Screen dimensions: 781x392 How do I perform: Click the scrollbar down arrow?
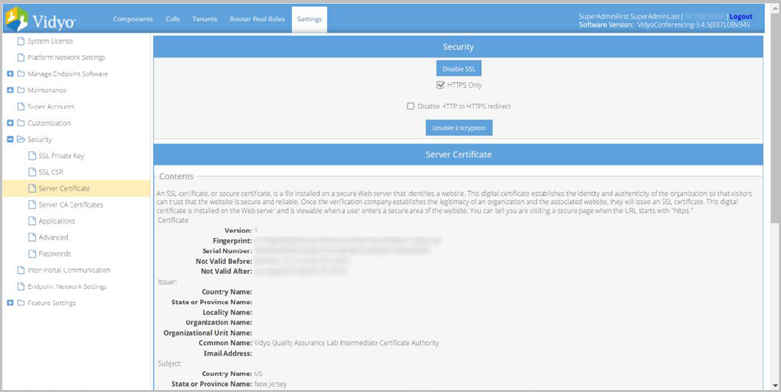pos(775,386)
